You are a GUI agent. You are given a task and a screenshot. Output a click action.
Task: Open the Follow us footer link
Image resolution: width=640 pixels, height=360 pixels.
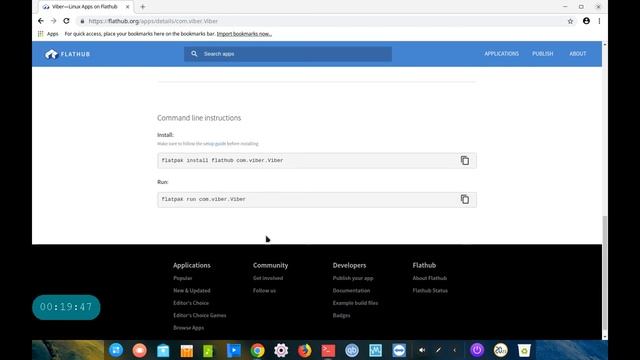(264, 291)
